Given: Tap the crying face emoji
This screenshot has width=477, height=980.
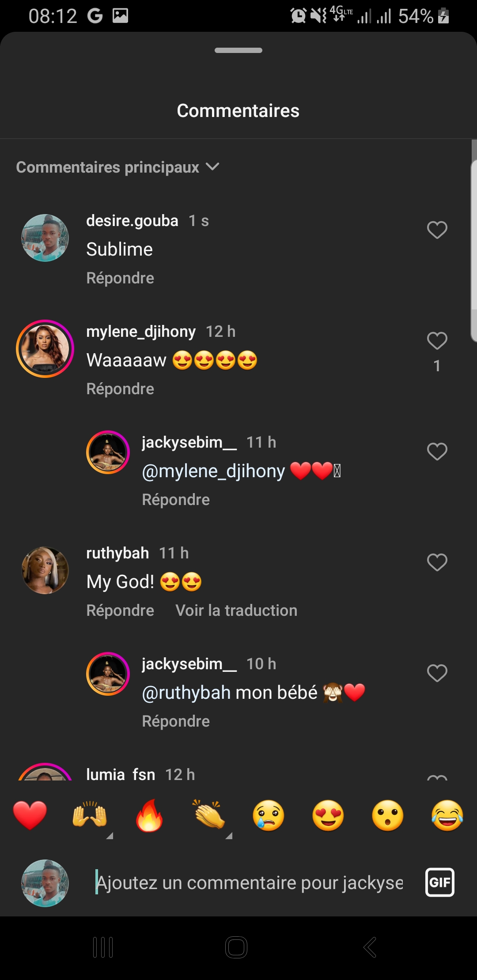Looking at the screenshot, I should pos(269,815).
